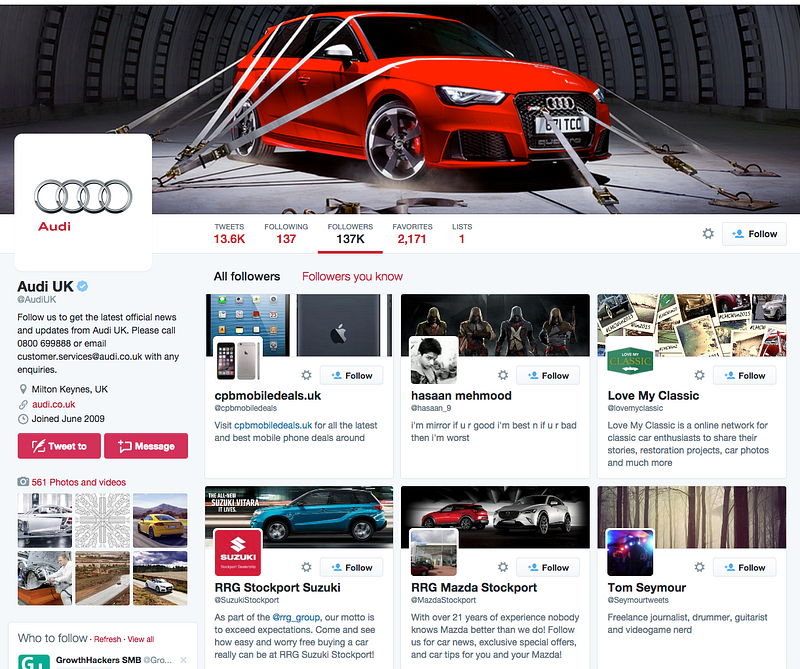Viewport: 800px width, 669px height.
Task: Click the Message button
Action: pos(146,446)
